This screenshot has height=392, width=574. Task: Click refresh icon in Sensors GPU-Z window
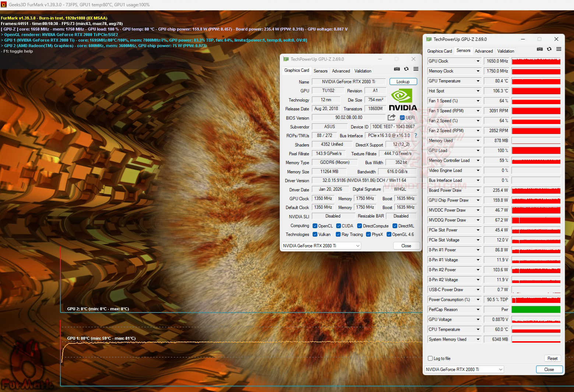[549, 49]
